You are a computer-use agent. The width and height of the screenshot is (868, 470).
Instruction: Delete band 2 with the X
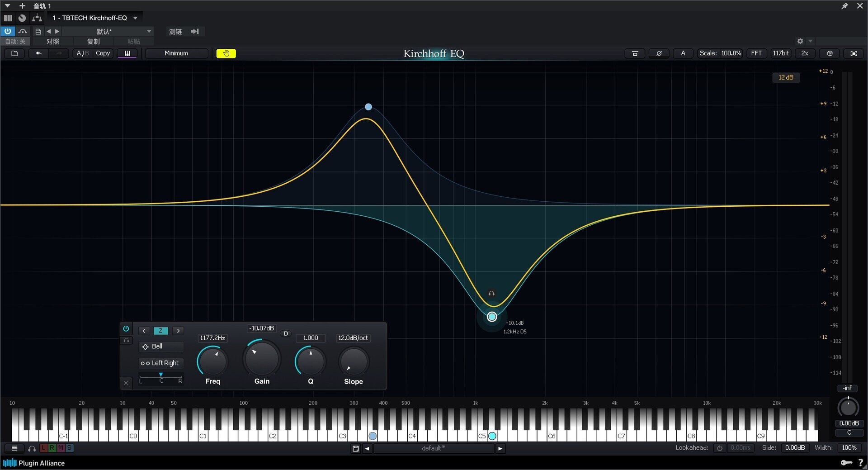[x=126, y=383]
